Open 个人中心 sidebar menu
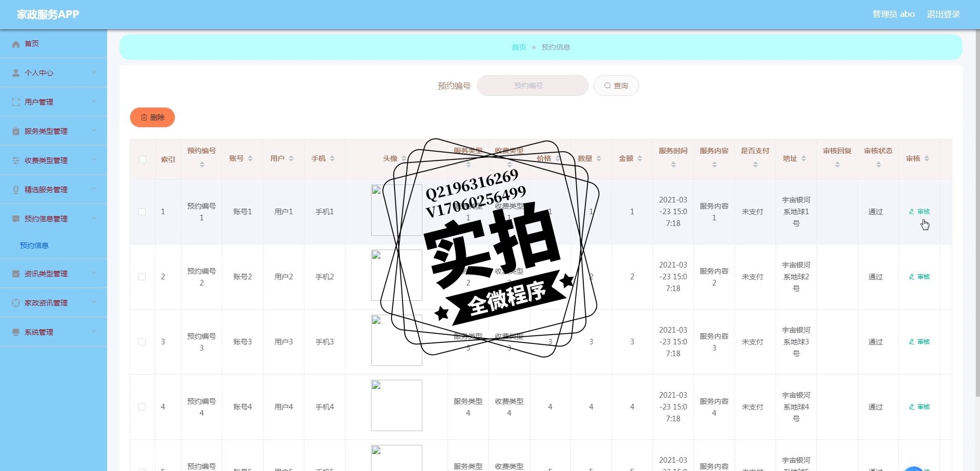980x471 pixels. point(53,73)
